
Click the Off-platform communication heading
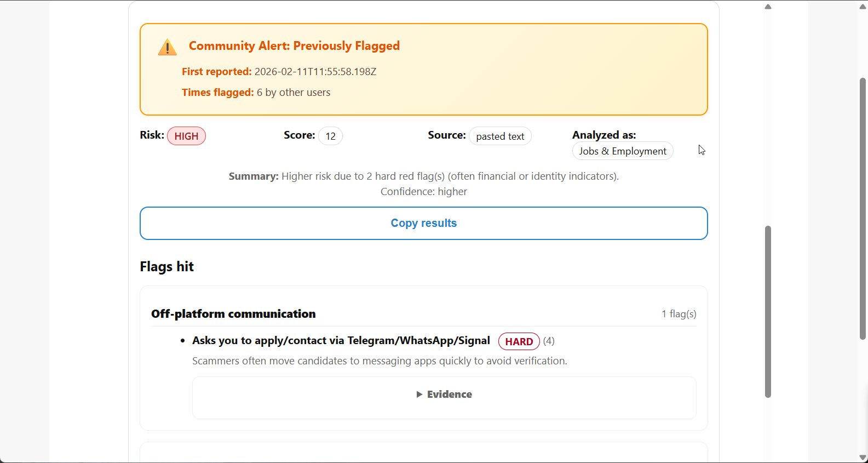tap(233, 314)
